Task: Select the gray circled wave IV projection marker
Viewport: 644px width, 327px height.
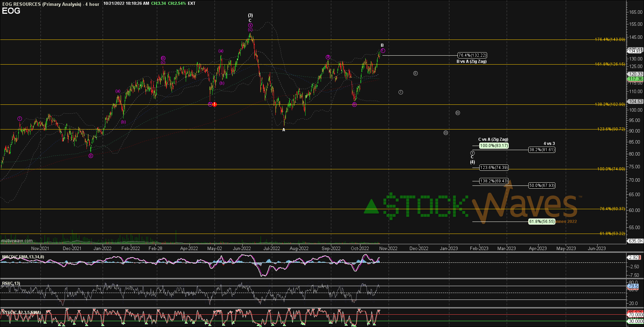Action: click(x=458, y=113)
